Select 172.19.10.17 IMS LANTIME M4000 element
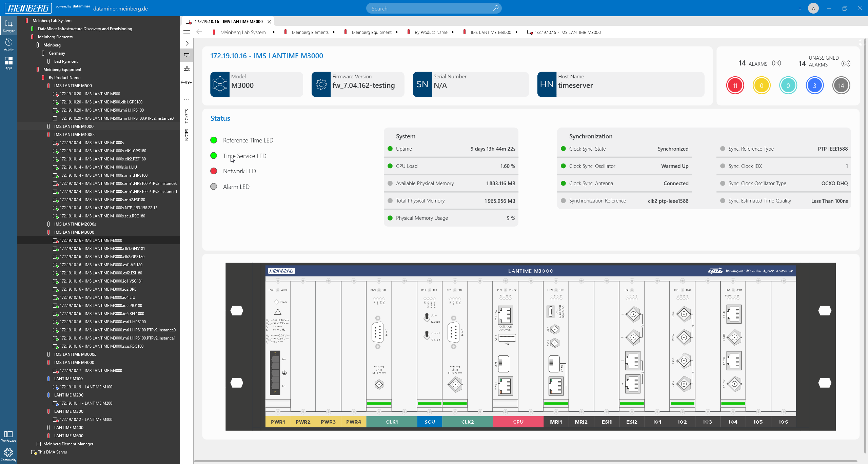Image resolution: width=868 pixels, height=464 pixels. click(91, 371)
